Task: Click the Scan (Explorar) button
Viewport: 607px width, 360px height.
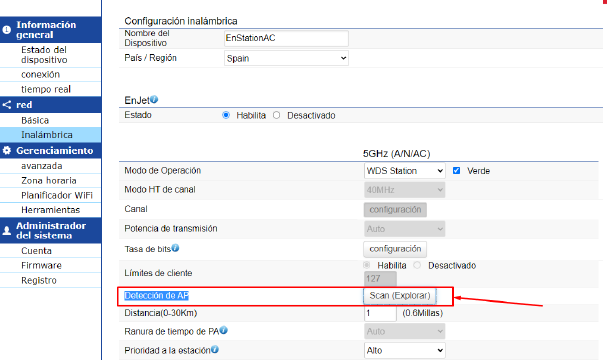Action: pos(400,296)
